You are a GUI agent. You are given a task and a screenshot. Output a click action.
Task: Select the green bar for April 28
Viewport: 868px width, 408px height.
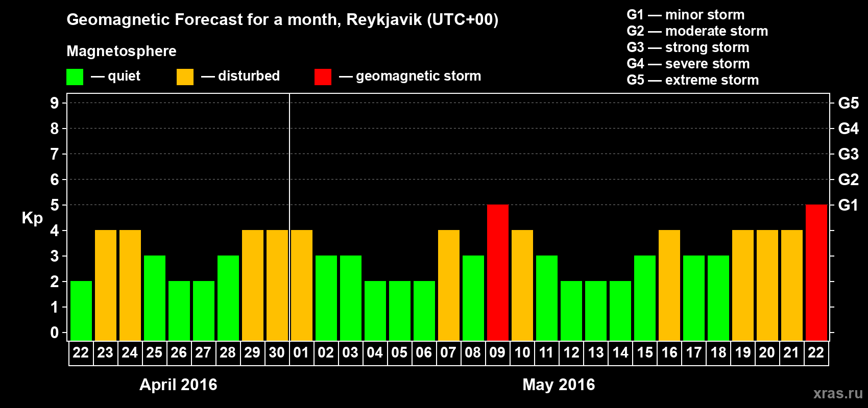click(x=228, y=298)
